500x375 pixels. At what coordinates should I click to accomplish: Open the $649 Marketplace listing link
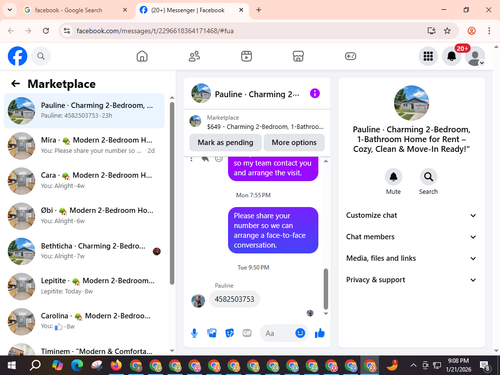pos(257,122)
